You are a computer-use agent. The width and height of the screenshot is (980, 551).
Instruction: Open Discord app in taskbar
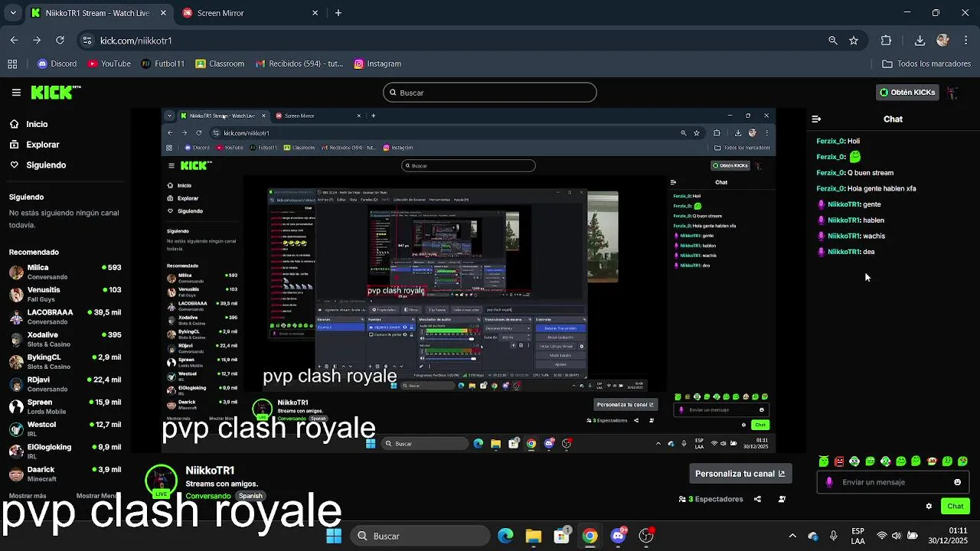(x=618, y=536)
